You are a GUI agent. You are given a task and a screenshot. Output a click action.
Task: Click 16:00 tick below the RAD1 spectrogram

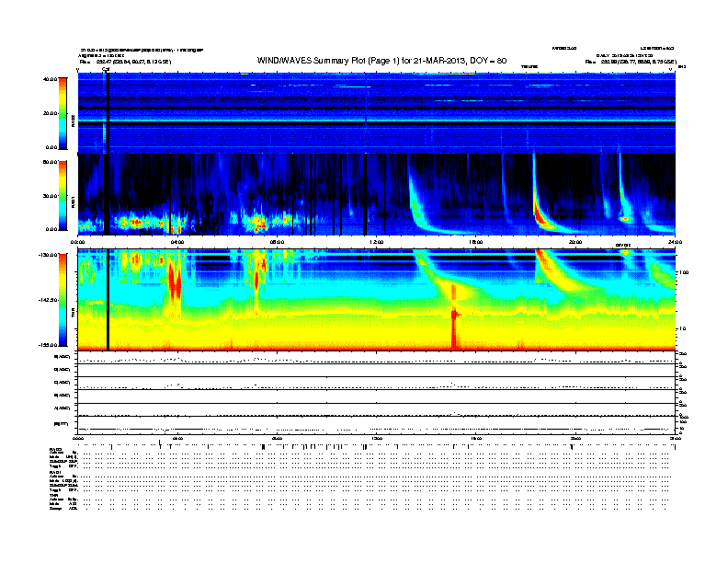tap(476, 242)
